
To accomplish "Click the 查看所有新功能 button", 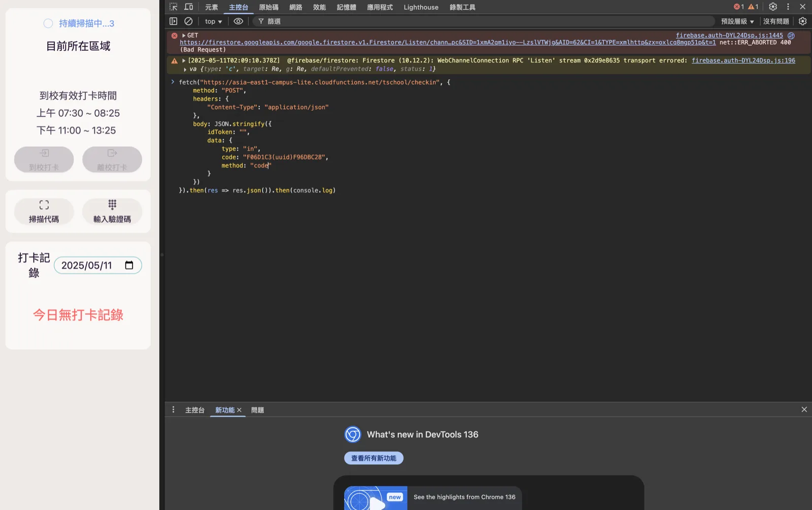I will tap(374, 458).
